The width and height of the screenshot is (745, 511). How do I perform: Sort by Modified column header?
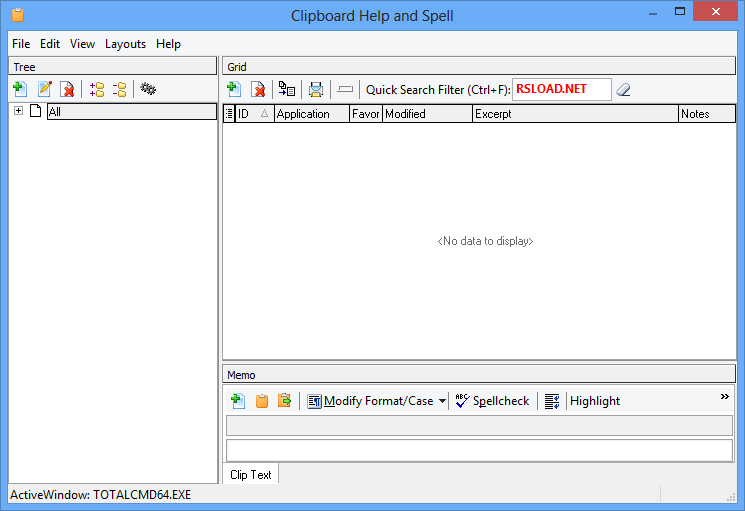click(428, 114)
